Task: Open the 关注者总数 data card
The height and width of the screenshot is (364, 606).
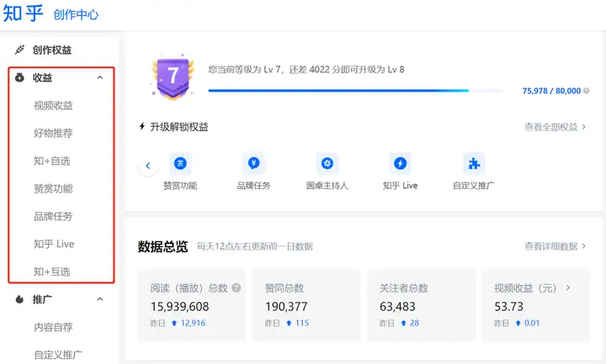Action: click(x=421, y=305)
